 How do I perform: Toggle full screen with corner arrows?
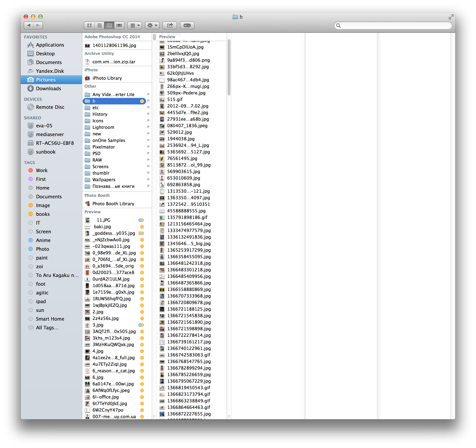451,17
